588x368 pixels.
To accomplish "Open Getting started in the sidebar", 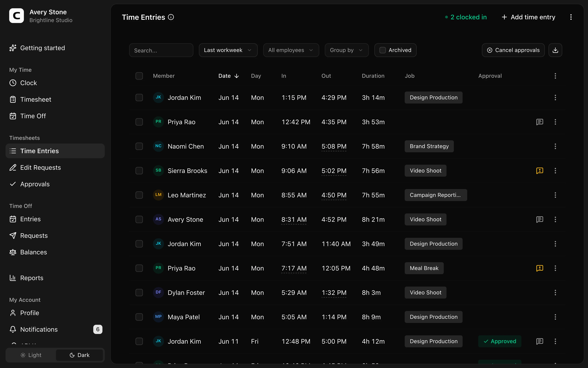I will pos(55,48).
